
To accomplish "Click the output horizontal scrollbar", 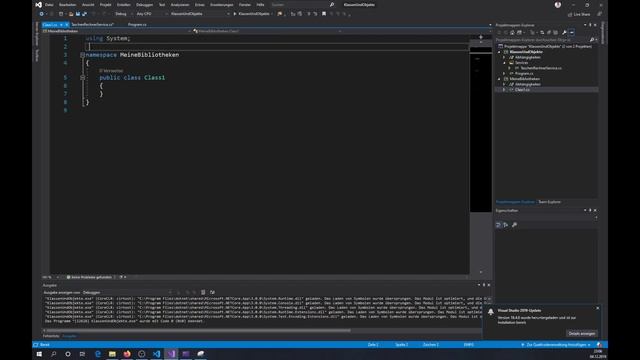I will (198, 330).
